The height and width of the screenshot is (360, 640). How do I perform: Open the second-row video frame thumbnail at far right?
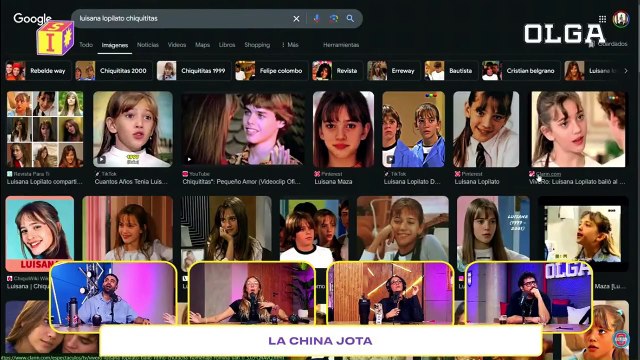583,233
